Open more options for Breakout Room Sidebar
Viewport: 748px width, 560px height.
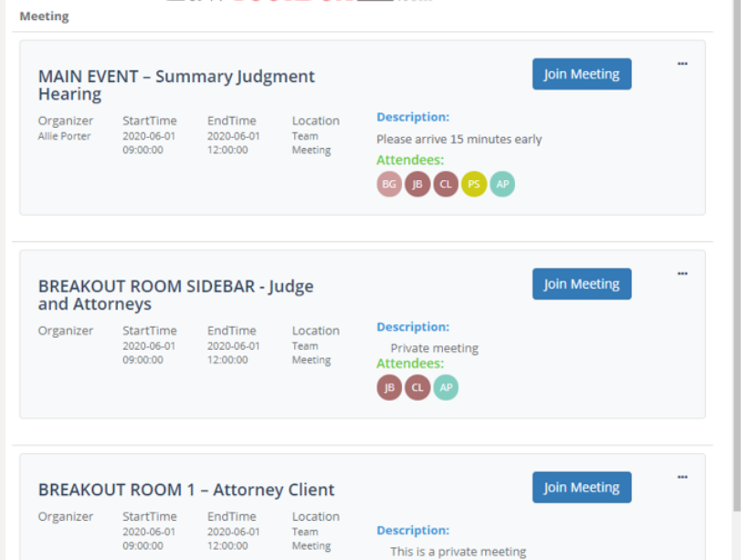(x=682, y=273)
